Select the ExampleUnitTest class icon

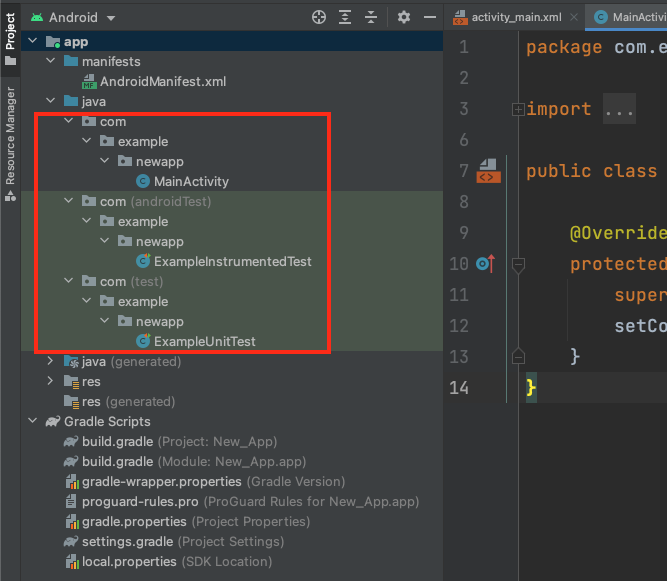(143, 341)
